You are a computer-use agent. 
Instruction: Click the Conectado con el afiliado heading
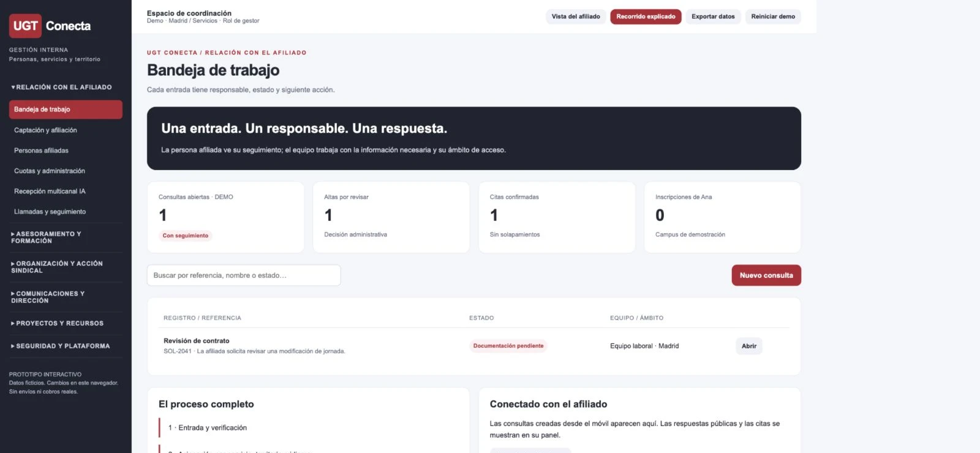point(548,404)
